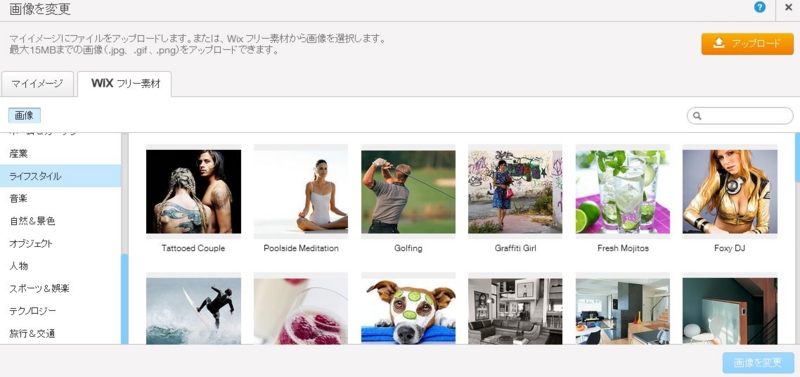Click the Foxy DJ caption text
The width and height of the screenshot is (800, 377).
click(x=730, y=248)
